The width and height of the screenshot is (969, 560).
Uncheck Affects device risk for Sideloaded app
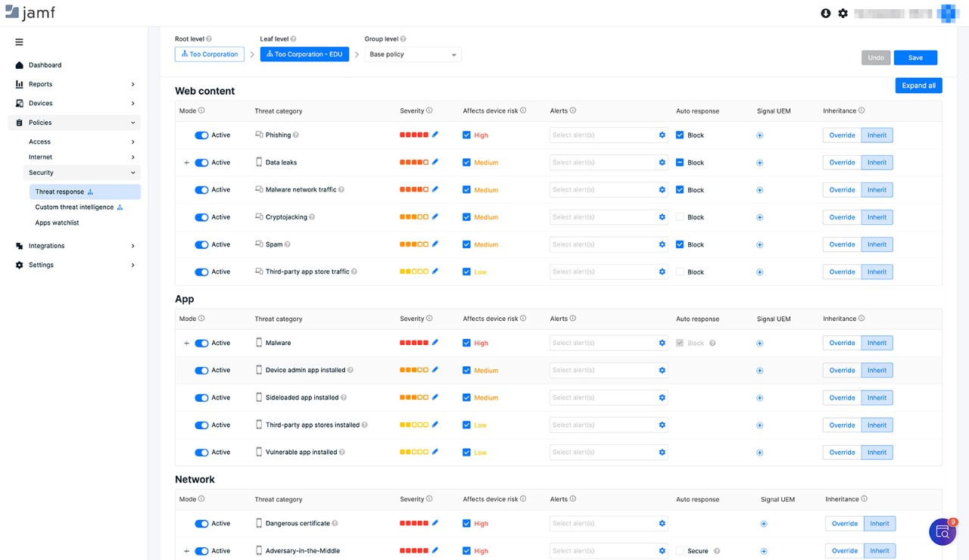pos(466,398)
